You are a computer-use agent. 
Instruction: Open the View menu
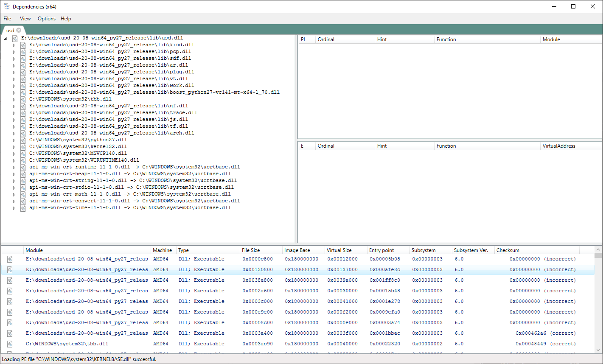[x=25, y=18]
